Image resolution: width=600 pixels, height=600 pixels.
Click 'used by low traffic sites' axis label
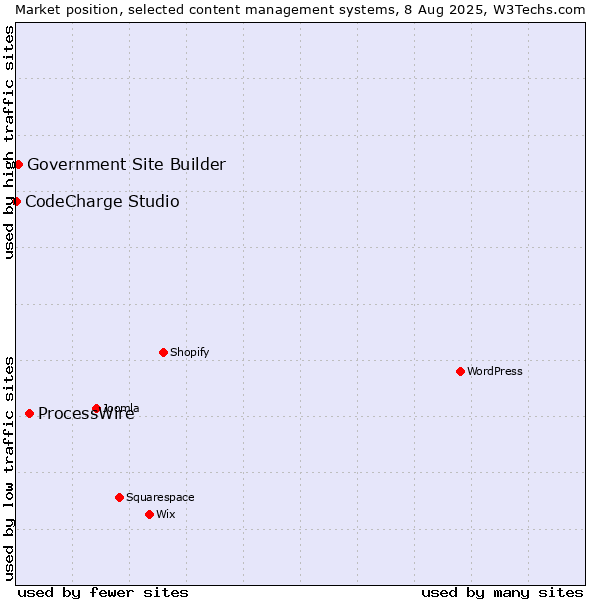coord(8,469)
